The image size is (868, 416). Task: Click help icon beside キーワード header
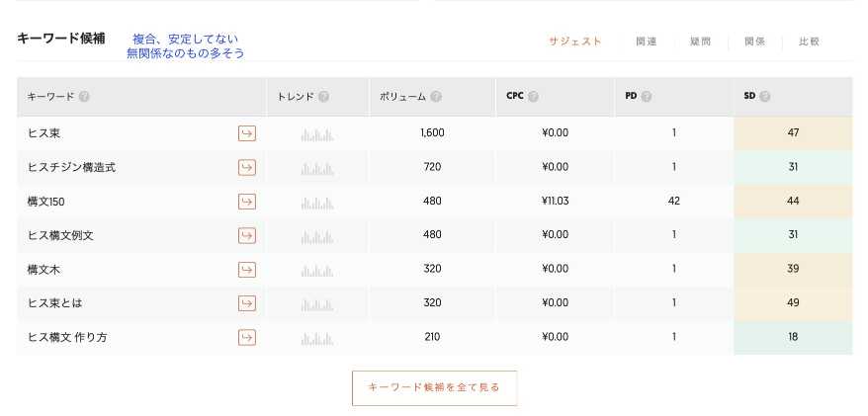click(x=84, y=97)
